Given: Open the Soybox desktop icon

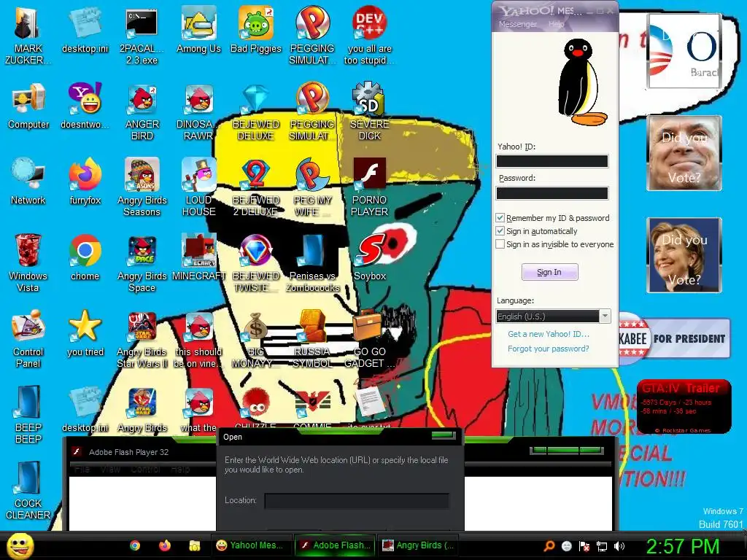Looking at the screenshot, I should pyautogui.click(x=369, y=258).
